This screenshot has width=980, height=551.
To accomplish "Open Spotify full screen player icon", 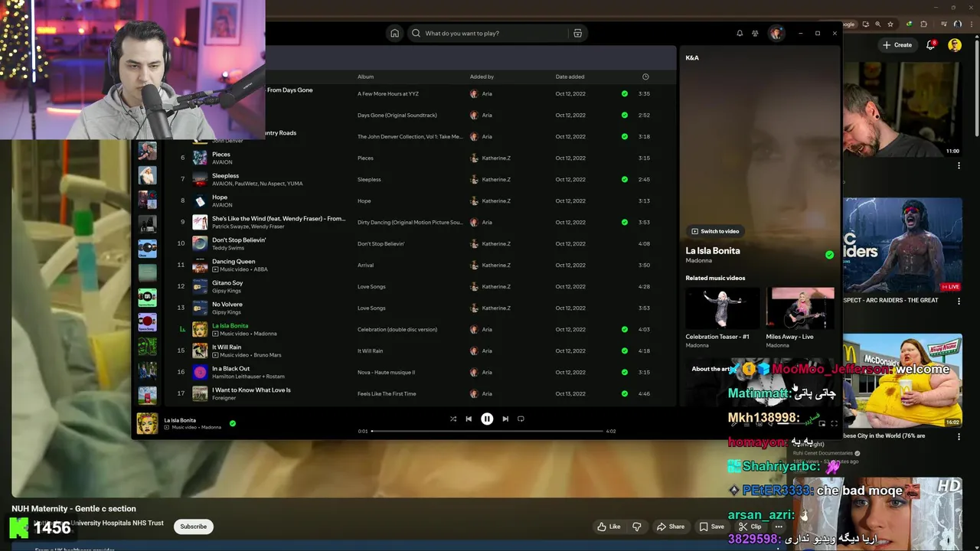I will 834,423.
